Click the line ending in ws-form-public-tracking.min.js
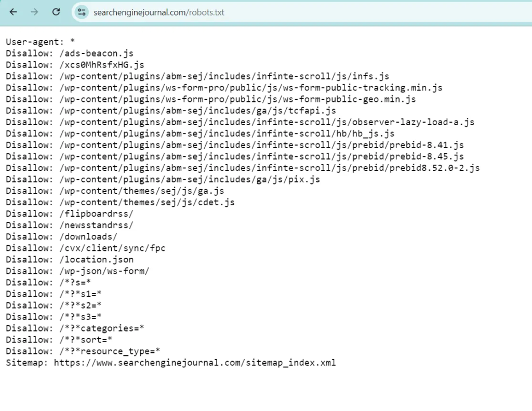 tap(224, 88)
